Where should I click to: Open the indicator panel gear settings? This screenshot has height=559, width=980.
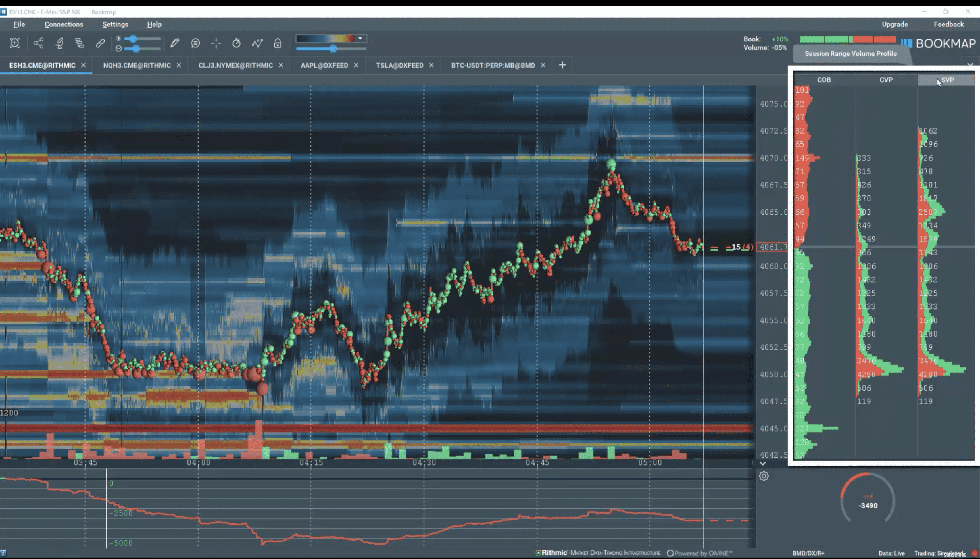click(x=764, y=476)
